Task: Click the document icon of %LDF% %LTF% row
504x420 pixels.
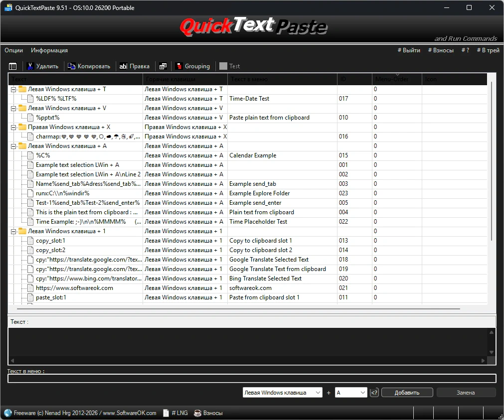Action: pos(30,99)
